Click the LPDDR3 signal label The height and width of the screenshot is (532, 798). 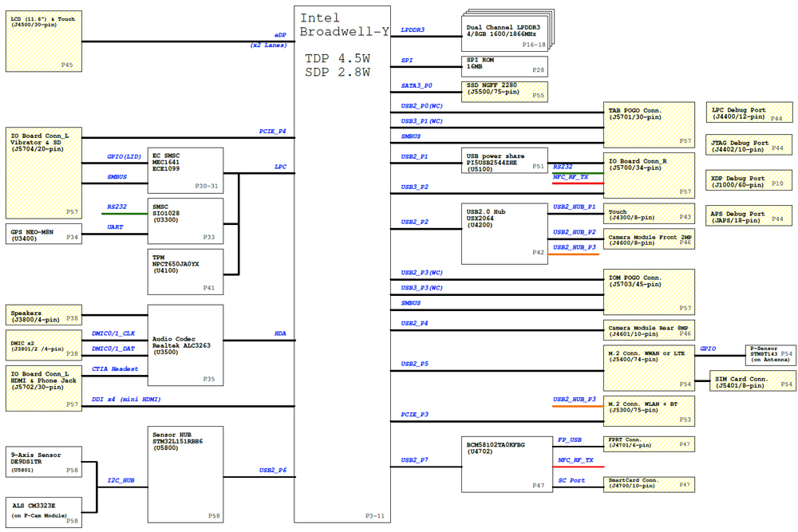click(413, 30)
